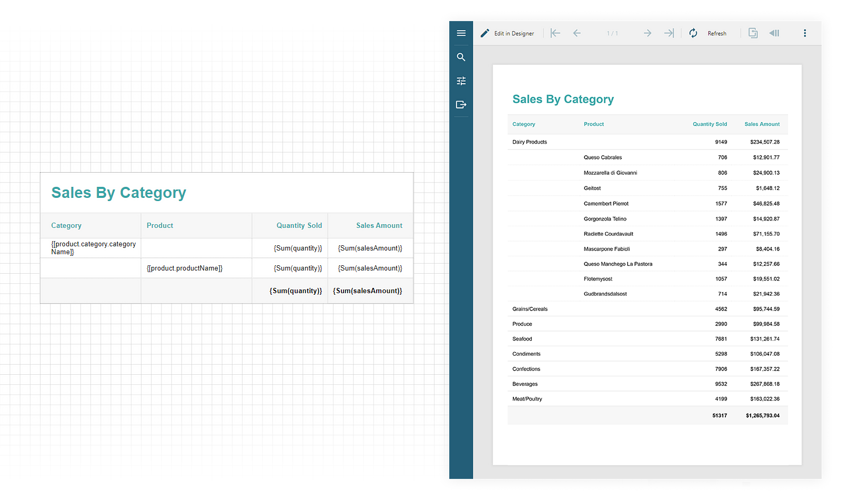Select the {[product.productName]} cell

click(196, 268)
